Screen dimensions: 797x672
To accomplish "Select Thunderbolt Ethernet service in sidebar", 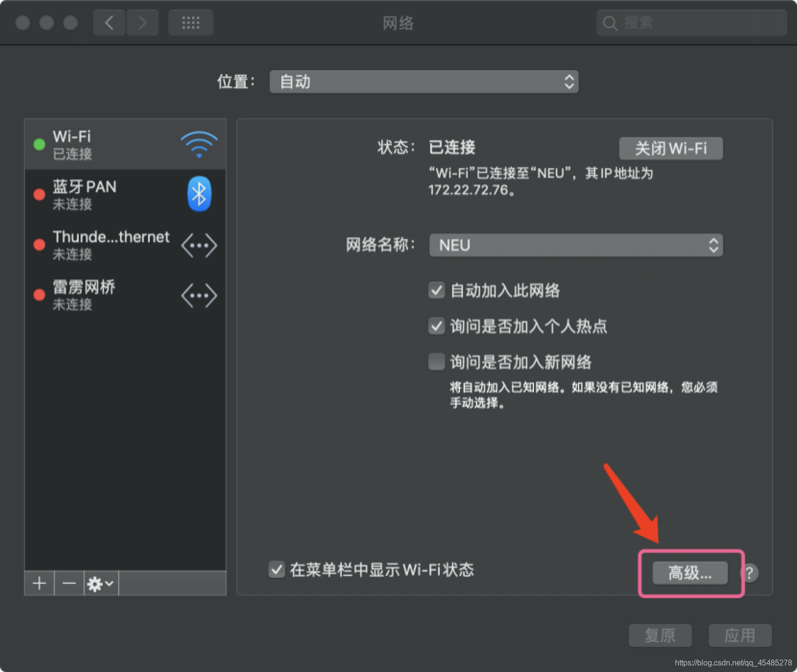I will [125, 245].
